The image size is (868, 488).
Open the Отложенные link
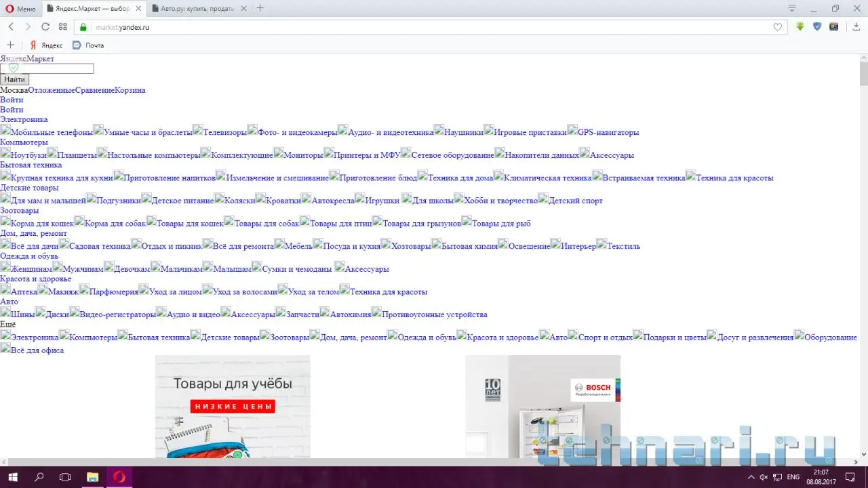[52, 90]
